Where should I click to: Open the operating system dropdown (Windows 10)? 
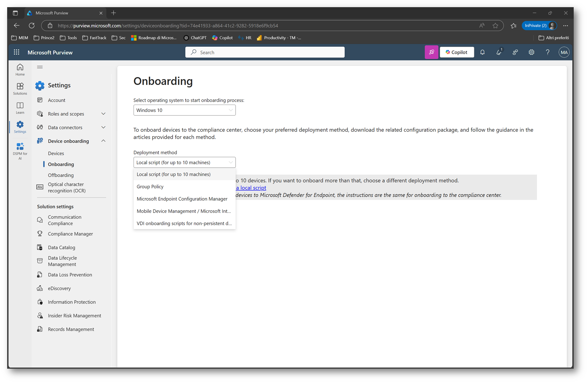(184, 110)
